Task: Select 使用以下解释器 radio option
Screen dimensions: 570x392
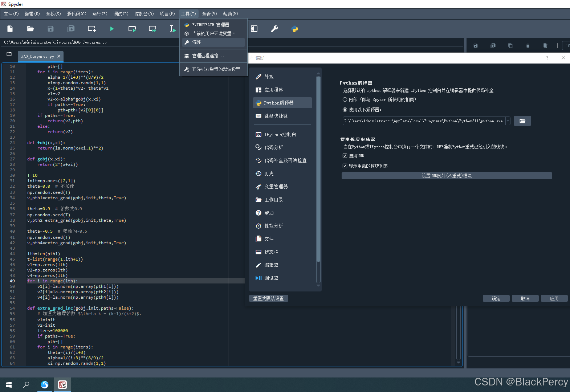Action: (x=345, y=110)
